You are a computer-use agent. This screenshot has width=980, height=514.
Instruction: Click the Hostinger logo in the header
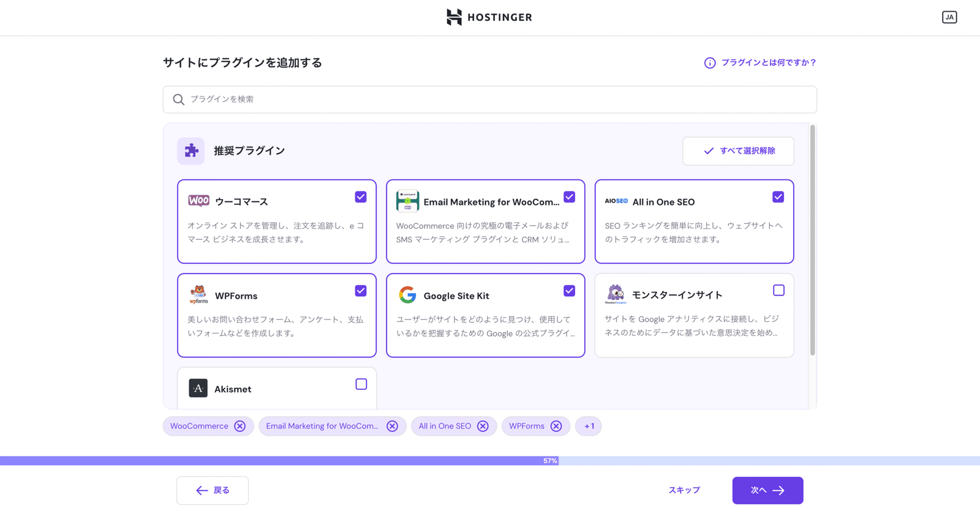[x=489, y=17]
